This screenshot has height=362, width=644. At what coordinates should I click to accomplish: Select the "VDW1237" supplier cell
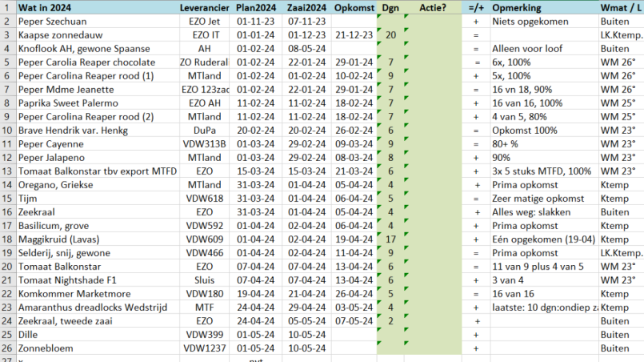point(205,348)
